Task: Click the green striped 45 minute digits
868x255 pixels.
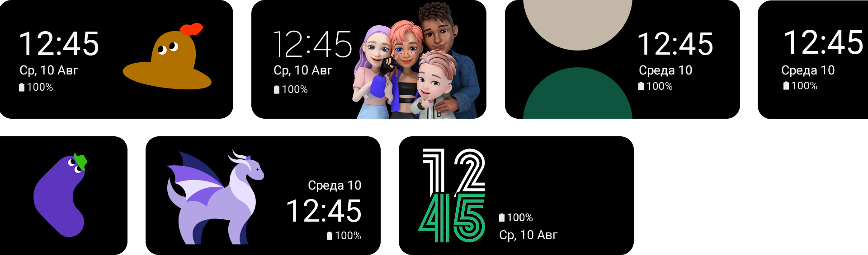Action: pos(452,218)
